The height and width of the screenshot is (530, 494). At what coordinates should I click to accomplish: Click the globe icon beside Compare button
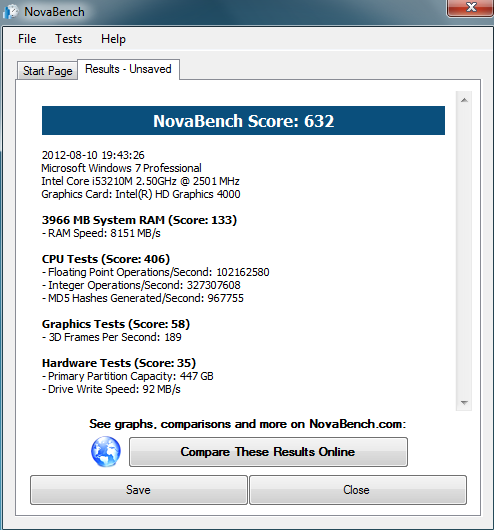tap(106, 452)
